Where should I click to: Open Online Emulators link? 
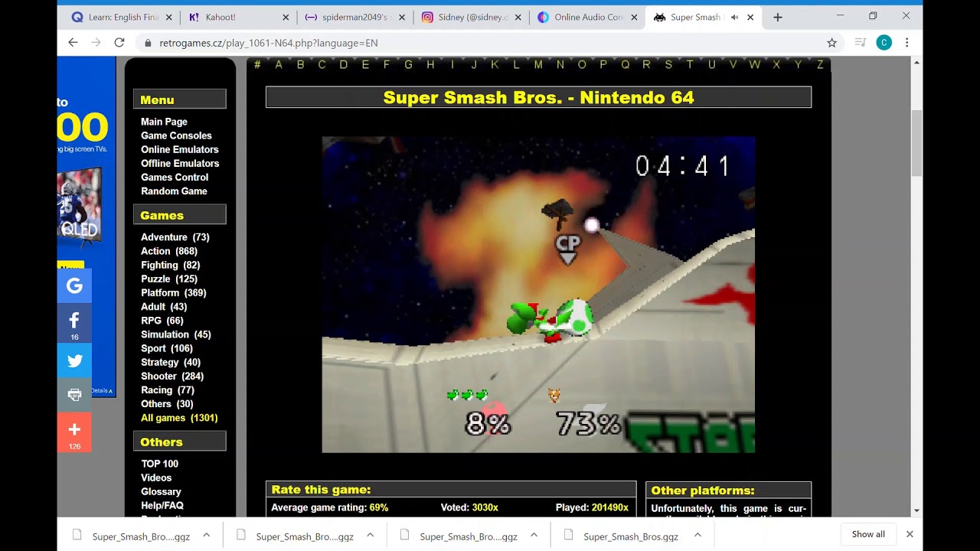click(179, 149)
